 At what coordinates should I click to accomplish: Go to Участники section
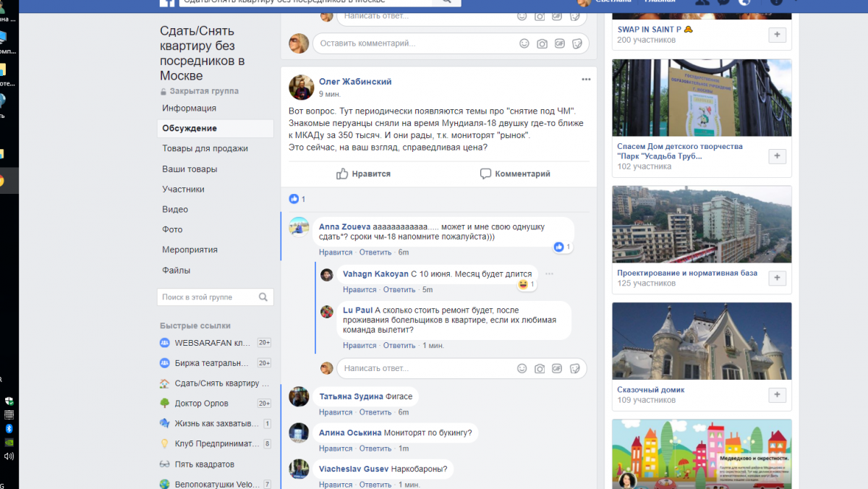tap(183, 190)
